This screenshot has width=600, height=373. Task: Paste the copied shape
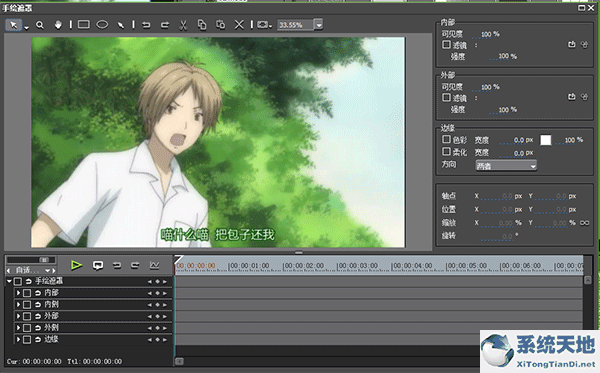tap(220, 25)
